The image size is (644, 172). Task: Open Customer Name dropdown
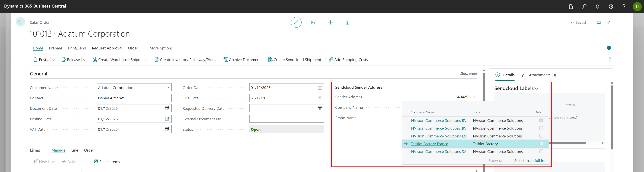click(x=168, y=88)
